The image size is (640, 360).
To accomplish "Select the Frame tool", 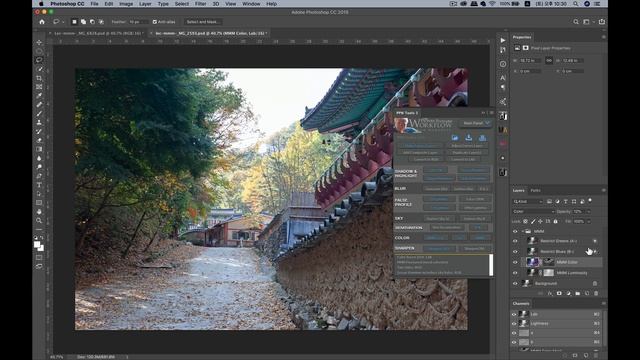I will pos(39,87).
